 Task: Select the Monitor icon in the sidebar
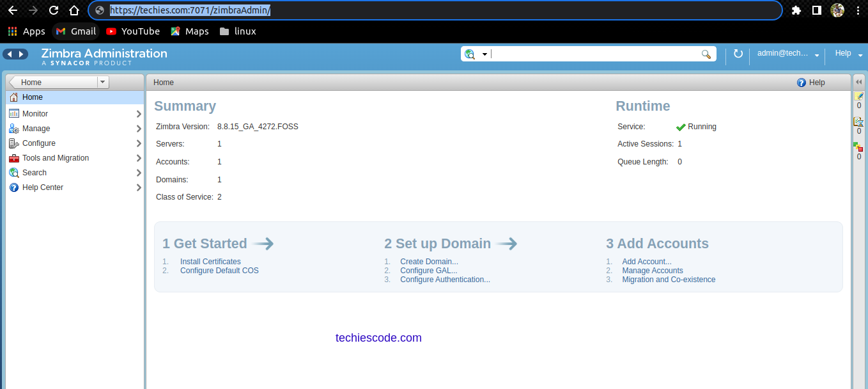pos(14,113)
